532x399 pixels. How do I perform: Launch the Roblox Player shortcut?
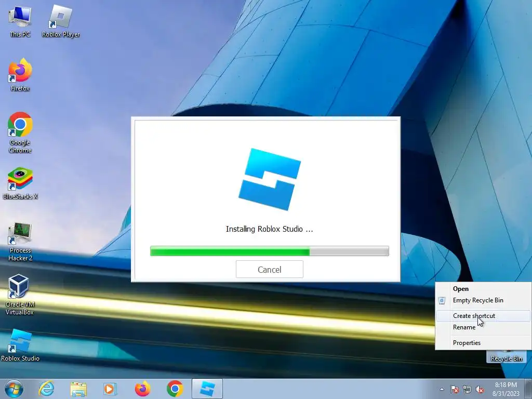61,21
